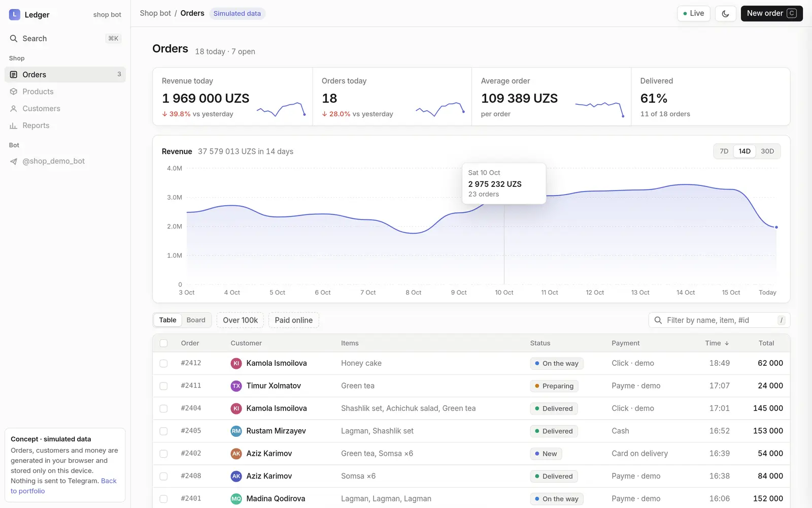Click the KI avatar in order #2404 row
The width and height of the screenshot is (812, 508).
tap(236, 408)
